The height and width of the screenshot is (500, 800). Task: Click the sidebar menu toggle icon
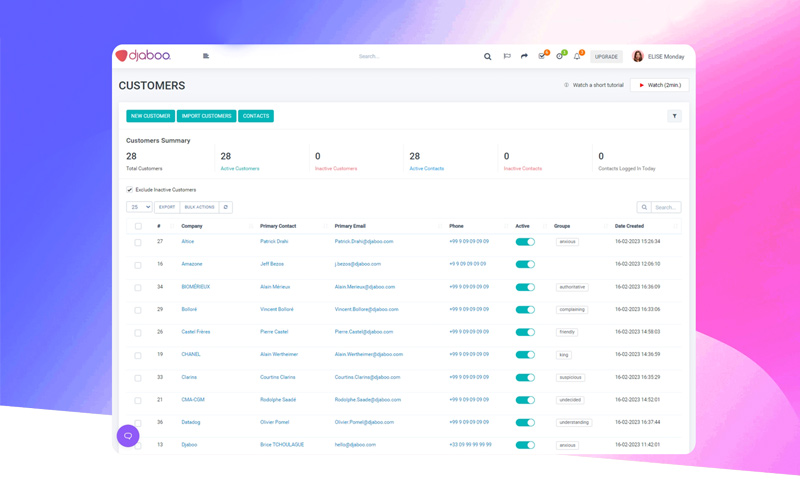click(206, 56)
